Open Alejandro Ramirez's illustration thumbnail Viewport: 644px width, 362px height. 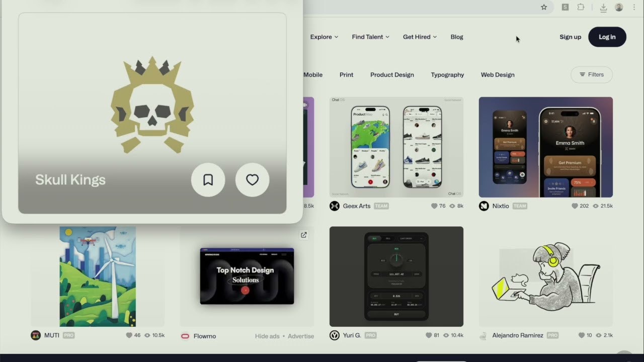point(545,277)
